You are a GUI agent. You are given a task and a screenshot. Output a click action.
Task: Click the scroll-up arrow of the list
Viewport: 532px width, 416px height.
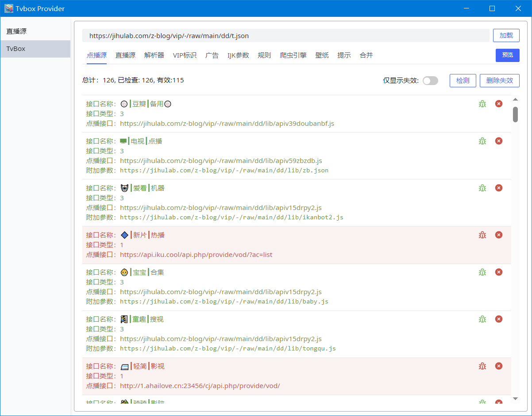(x=515, y=99)
